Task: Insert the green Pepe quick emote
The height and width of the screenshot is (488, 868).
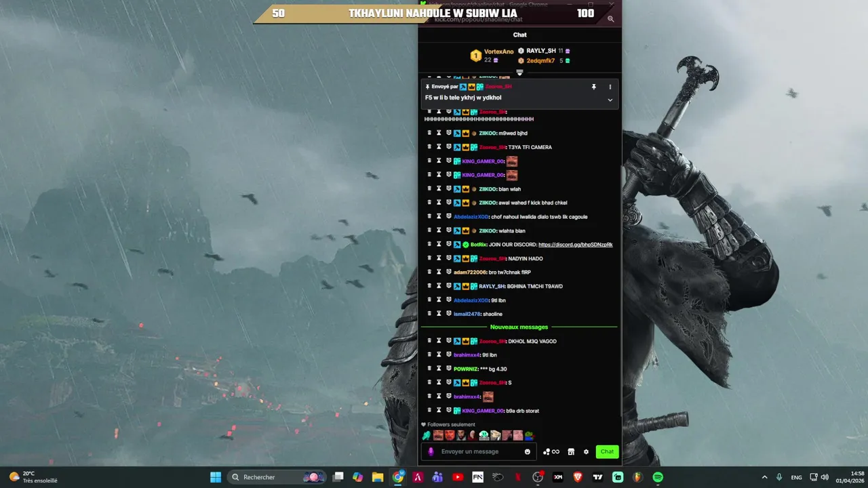Action: (x=529, y=435)
